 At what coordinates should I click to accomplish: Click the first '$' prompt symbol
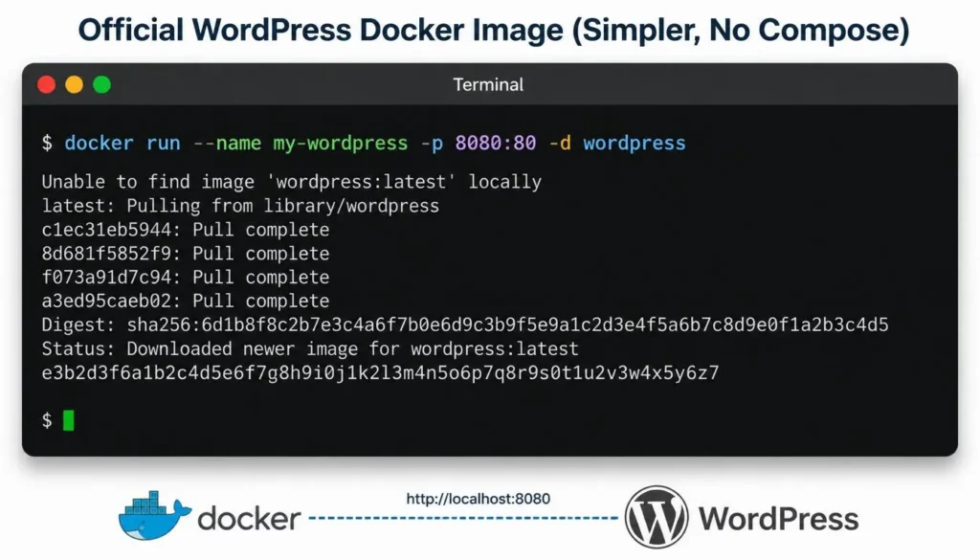pos(47,144)
